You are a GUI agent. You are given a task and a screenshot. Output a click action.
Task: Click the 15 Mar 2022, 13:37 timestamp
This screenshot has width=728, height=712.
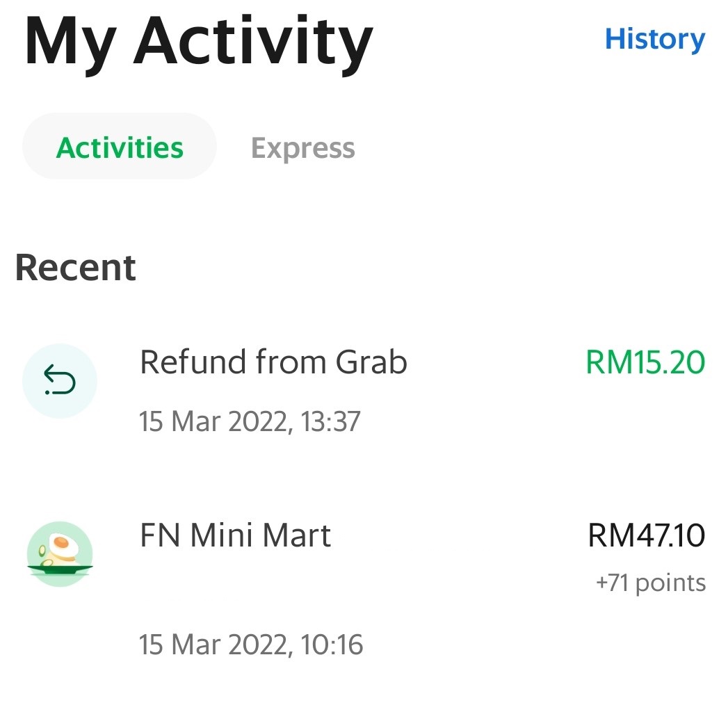coord(250,421)
